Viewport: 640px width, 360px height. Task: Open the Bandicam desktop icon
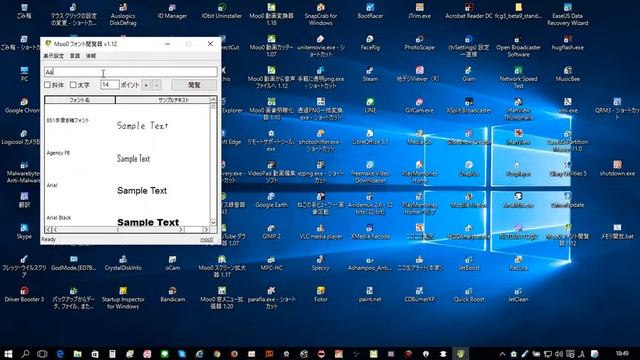[172, 295]
